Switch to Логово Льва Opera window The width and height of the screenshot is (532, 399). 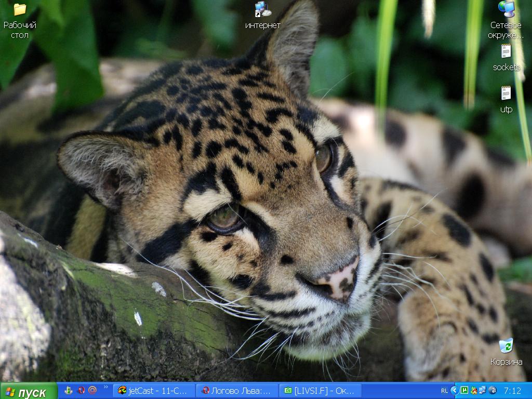pyautogui.click(x=237, y=391)
